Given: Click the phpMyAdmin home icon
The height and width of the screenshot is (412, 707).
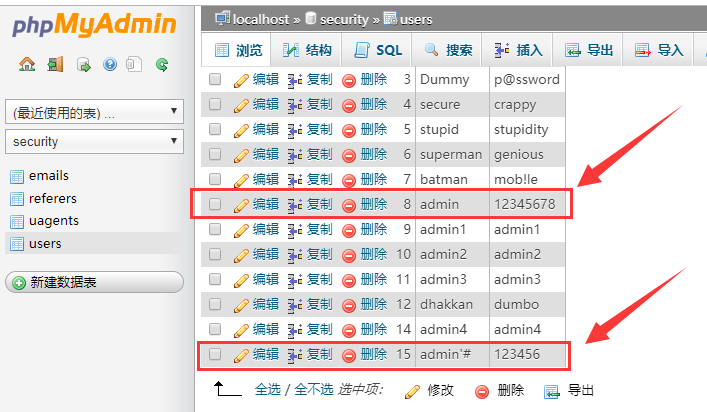Looking at the screenshot, I should click(27, 65).
